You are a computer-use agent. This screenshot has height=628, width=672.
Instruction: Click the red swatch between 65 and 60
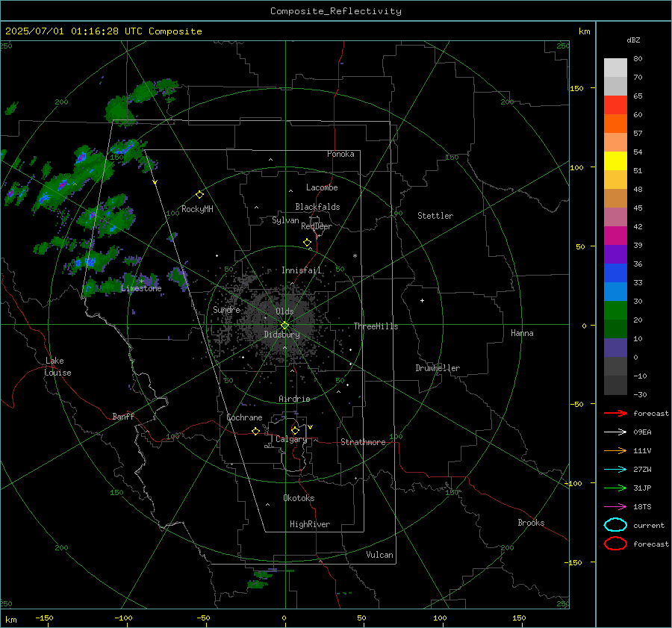tap(615, 105)
